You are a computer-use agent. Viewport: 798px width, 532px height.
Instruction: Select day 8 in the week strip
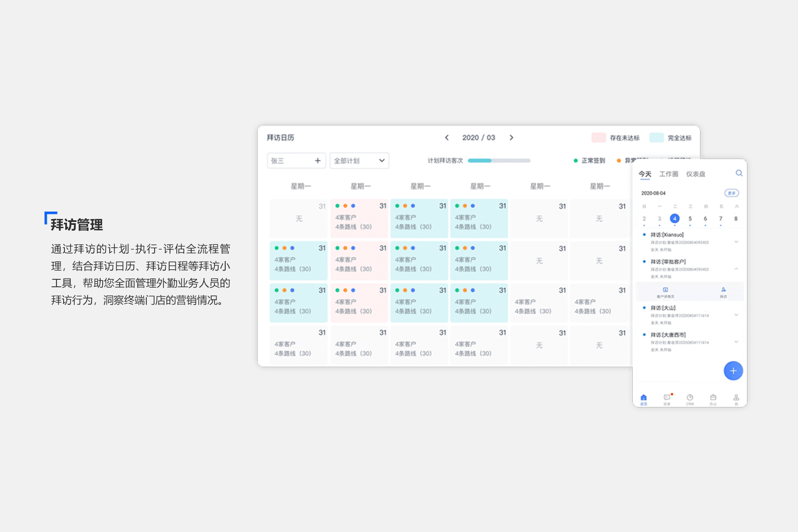click(736, 219)
